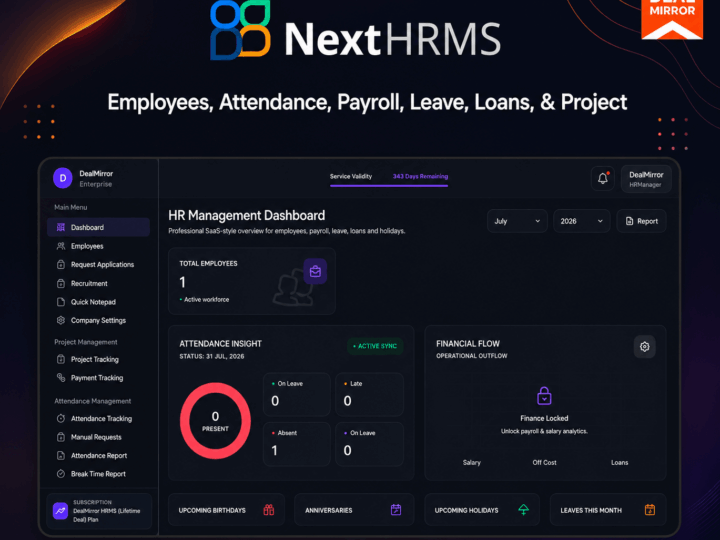Click the Employees people icon
This screenshot has height=540, width=720.
pyautogui.click(x=61, y=246)
